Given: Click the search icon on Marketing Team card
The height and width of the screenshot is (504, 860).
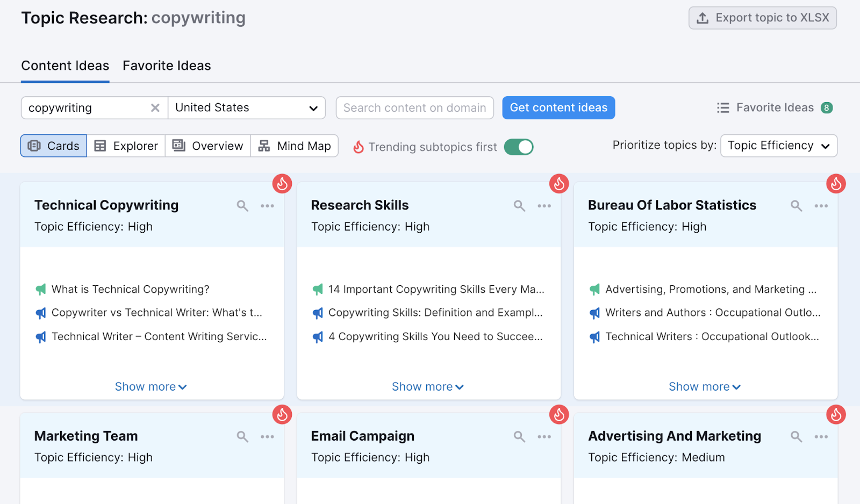Looking at the screenshot, I should pos(242,437).
